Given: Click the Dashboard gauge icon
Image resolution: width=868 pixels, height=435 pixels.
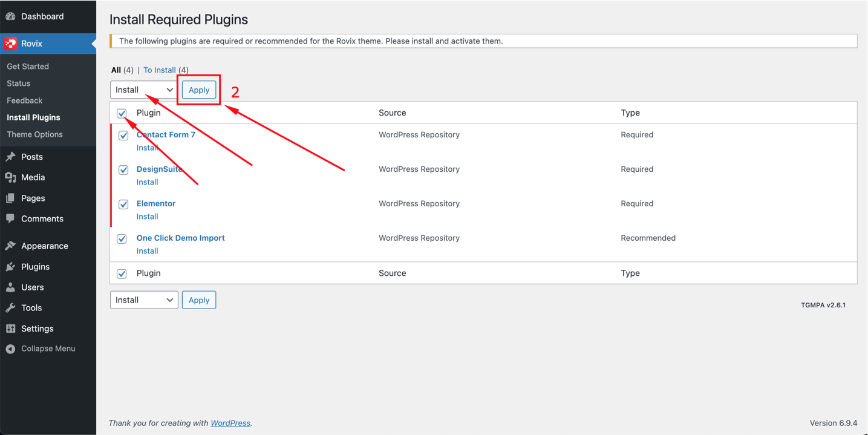Looking at the screenshot, I should (x=10, y=16).
